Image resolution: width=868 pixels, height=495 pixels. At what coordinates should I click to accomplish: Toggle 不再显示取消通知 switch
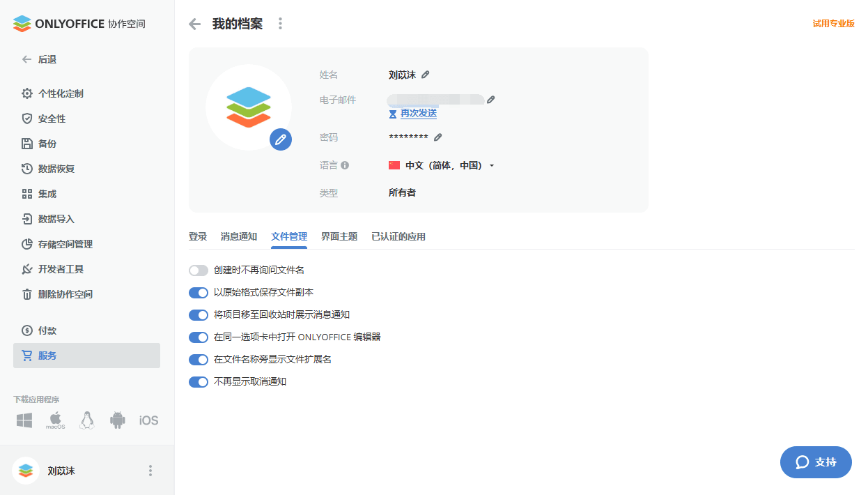pyautogui.click(x=199, y=381)
